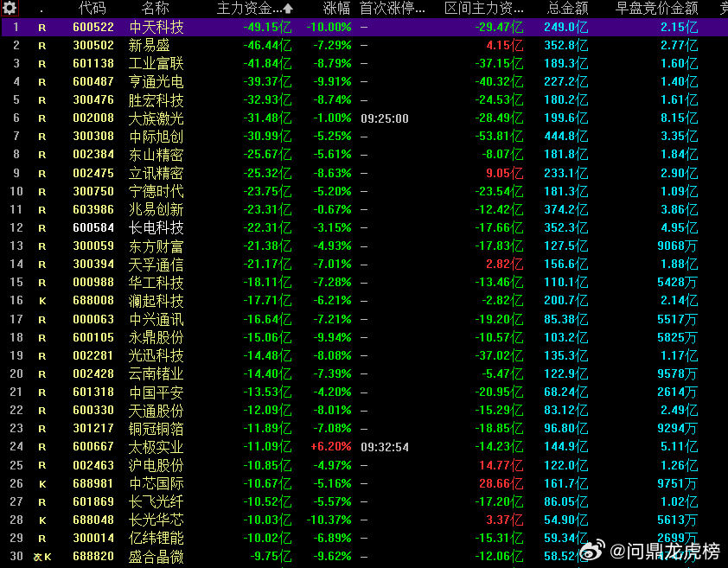
Task: Click stock code 603986
Action: [93, 209]
